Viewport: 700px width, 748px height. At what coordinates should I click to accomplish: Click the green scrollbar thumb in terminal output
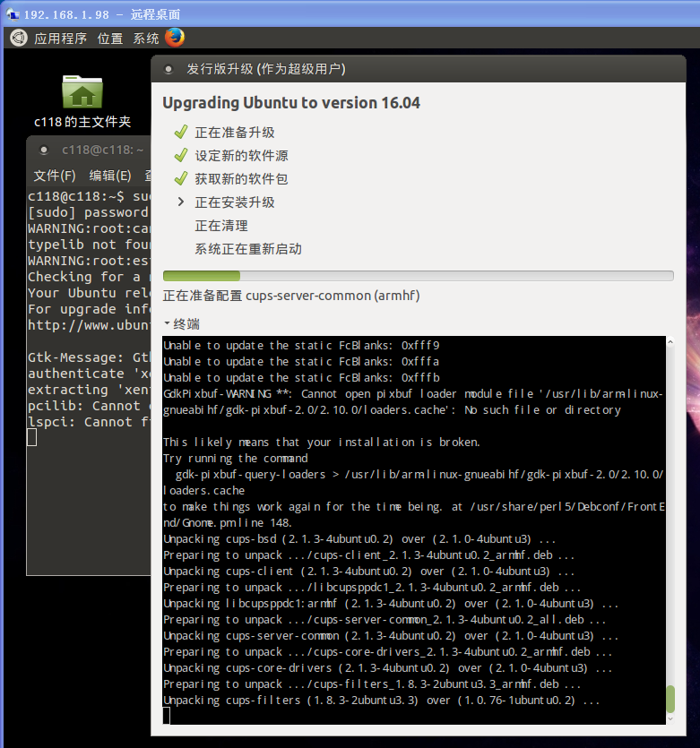point(670,699)
